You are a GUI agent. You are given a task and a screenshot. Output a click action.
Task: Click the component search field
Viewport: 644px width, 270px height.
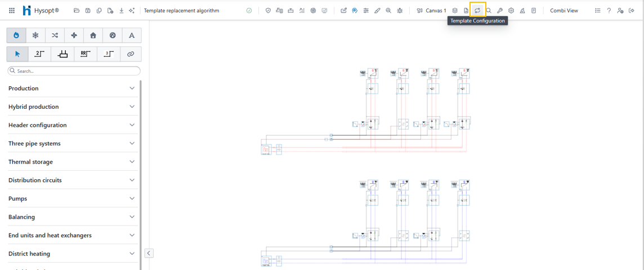(x=74, y=71)
